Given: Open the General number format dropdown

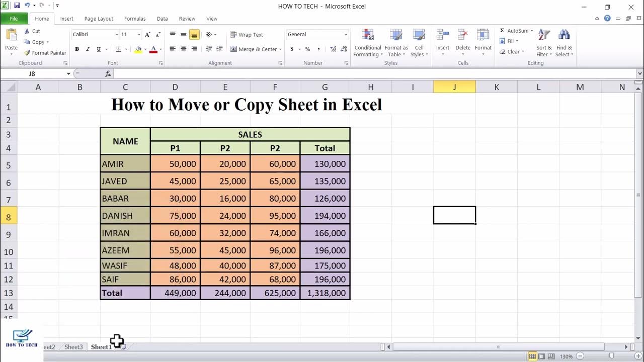Looking at the screenshot, I should click(346, 35).
